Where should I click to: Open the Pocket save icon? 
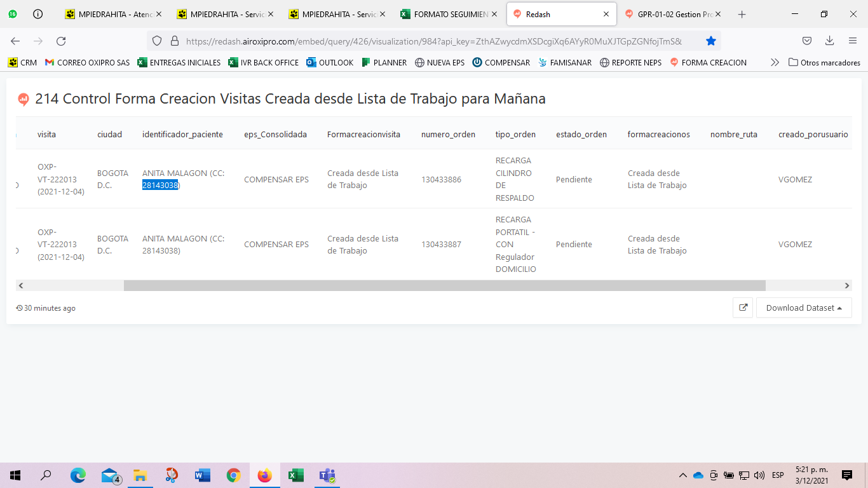[x=806, y=41]
